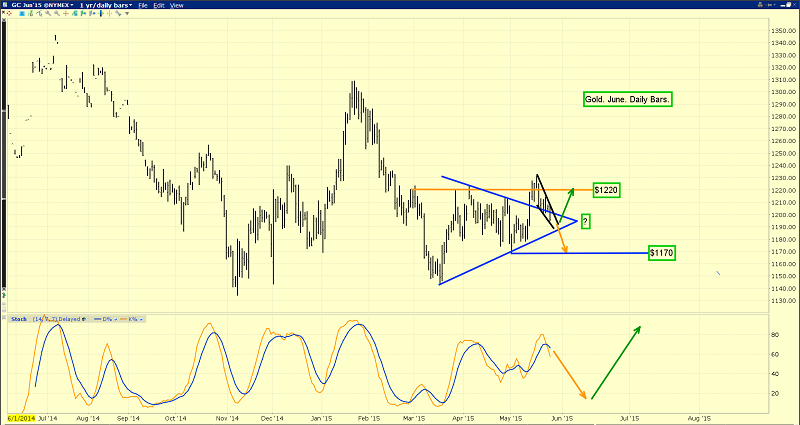Open the GC Jun'15 @NYMEX symbol dropdown
Image resolution: width=800 pixels, height=425 pixels.
[42, 5]
